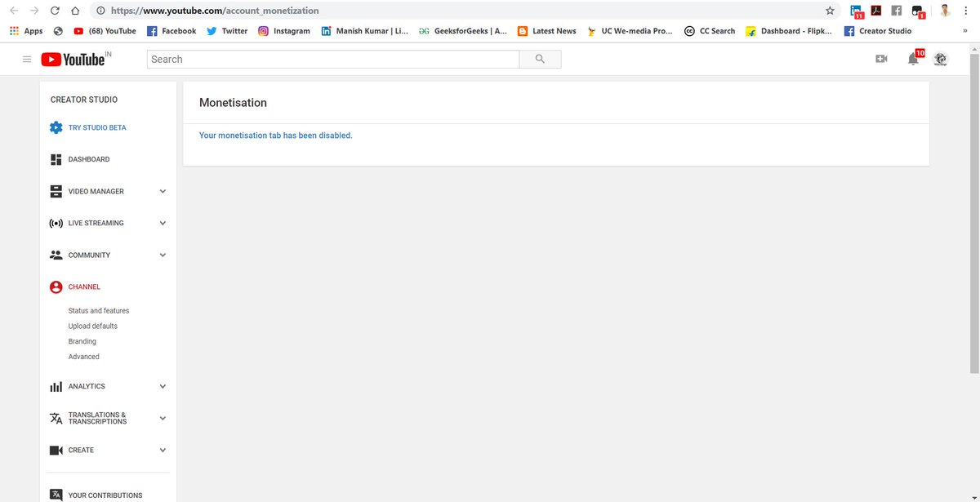Image resolution: width=980 pixels, height=502 pixels.
Task: Bookmark this page with the star icon
Action: [x=830, y=11]
